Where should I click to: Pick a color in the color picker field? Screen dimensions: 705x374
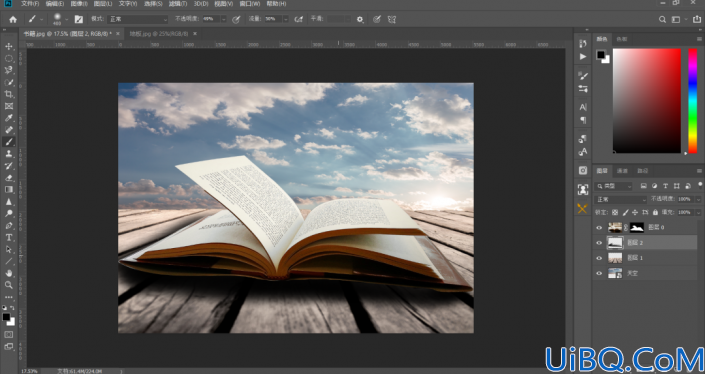[647, 101]
